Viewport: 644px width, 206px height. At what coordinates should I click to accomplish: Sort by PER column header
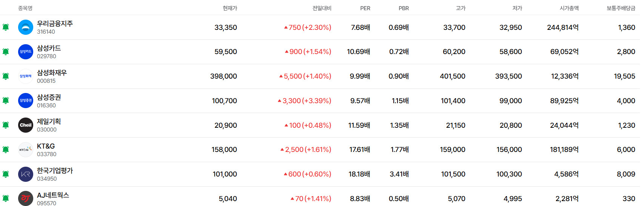[x=365, y=8]
